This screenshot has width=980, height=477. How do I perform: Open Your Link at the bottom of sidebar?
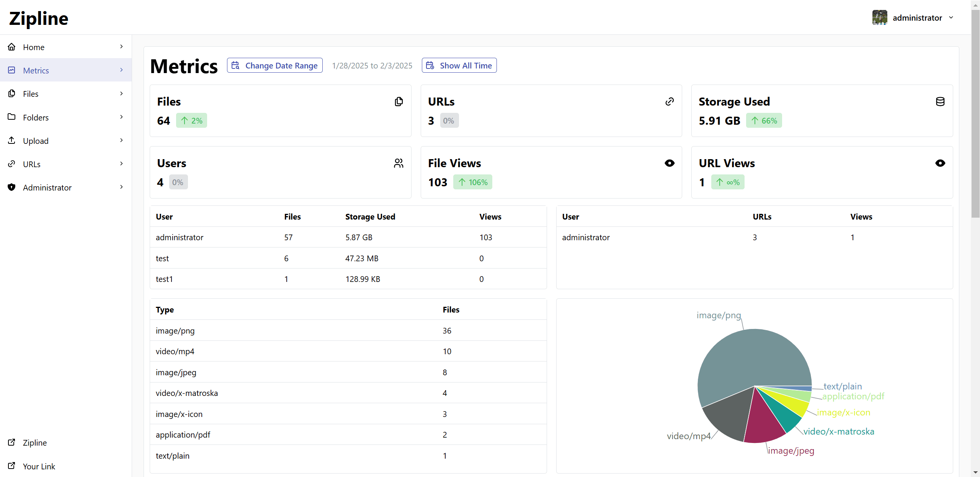click(x=39, y=466)
